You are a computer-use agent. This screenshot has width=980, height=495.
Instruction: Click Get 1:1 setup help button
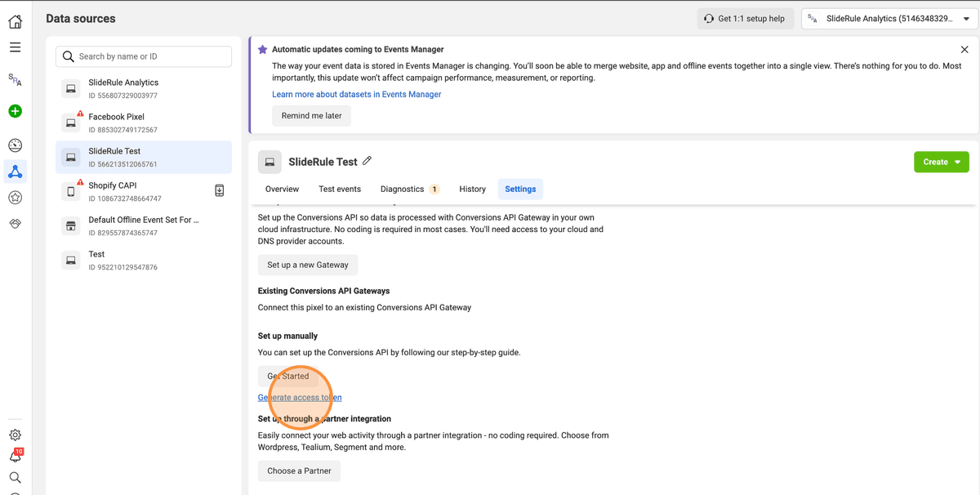(746, 19)
